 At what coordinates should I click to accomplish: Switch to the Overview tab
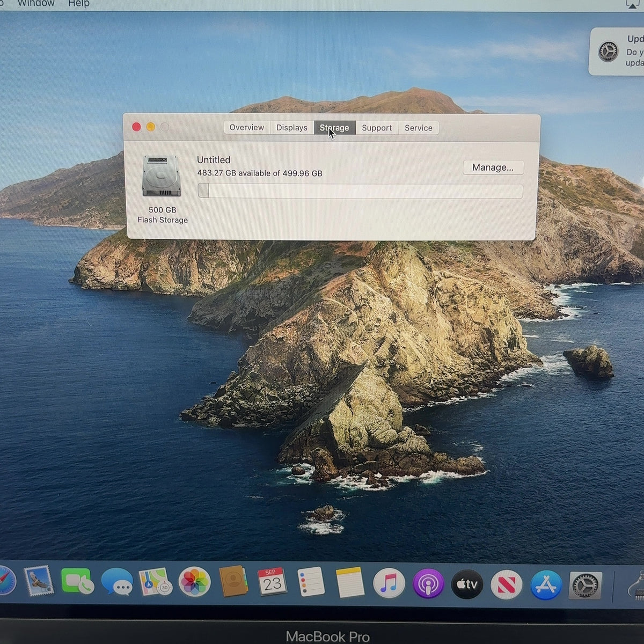(x=247, y=128)
